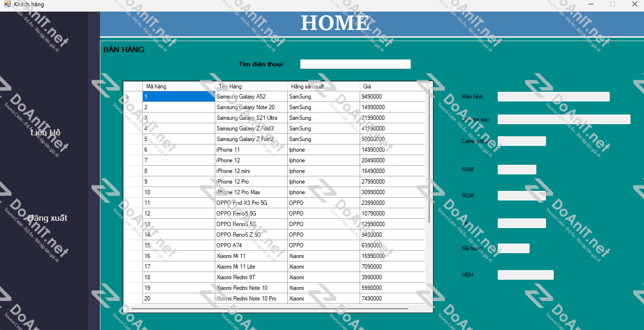This screenshot has height=330, width=644.
Task: Focus the HĐH input field
Action: (526, 275)
